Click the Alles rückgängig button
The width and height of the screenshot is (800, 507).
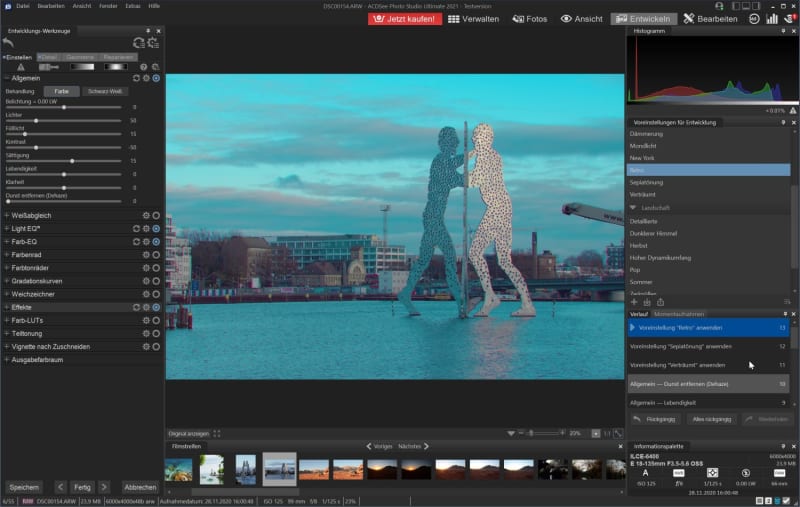click(x=712, y=419)
